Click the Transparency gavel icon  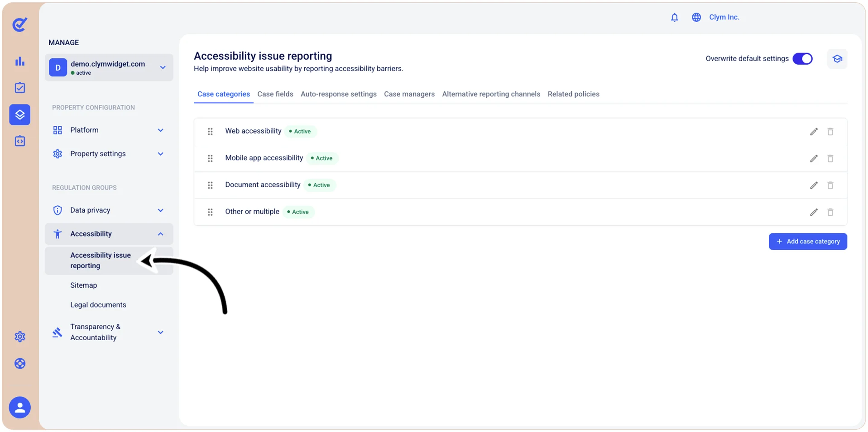[x=57, y=332]
